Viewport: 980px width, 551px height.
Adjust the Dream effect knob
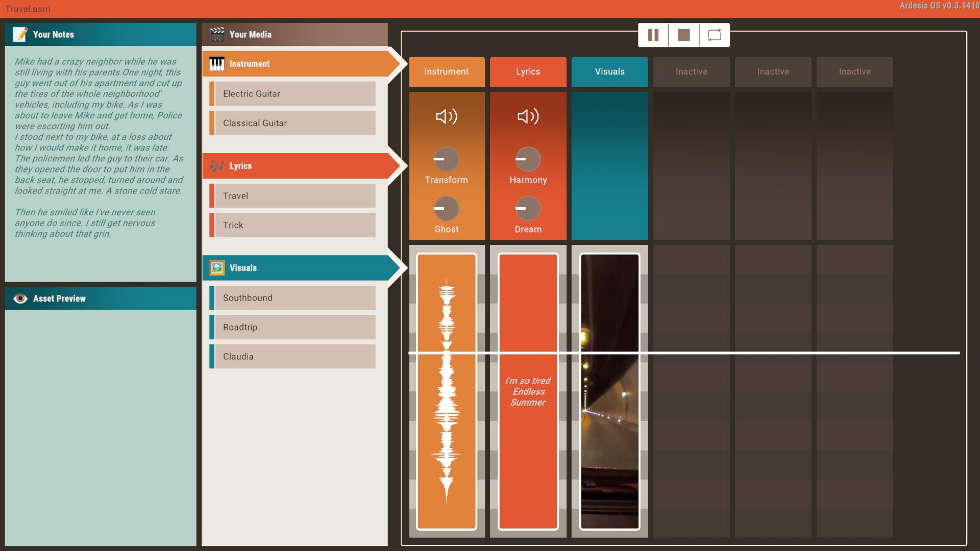[x=528, y=208]
